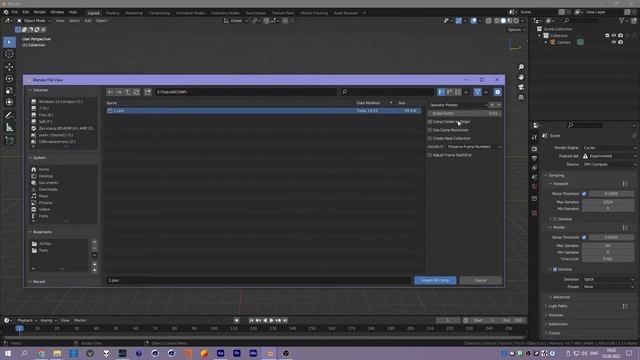The width and height of the screenshot is (640, 360).
Task: Select the Scale tool in viewport toolbar
Action: coord(9,91)
